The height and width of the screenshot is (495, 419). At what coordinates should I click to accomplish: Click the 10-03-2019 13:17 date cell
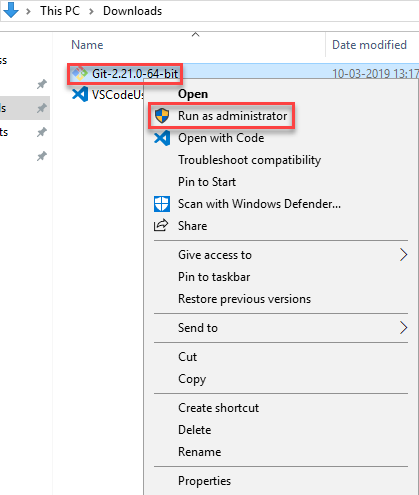click(x=375, y=74)
